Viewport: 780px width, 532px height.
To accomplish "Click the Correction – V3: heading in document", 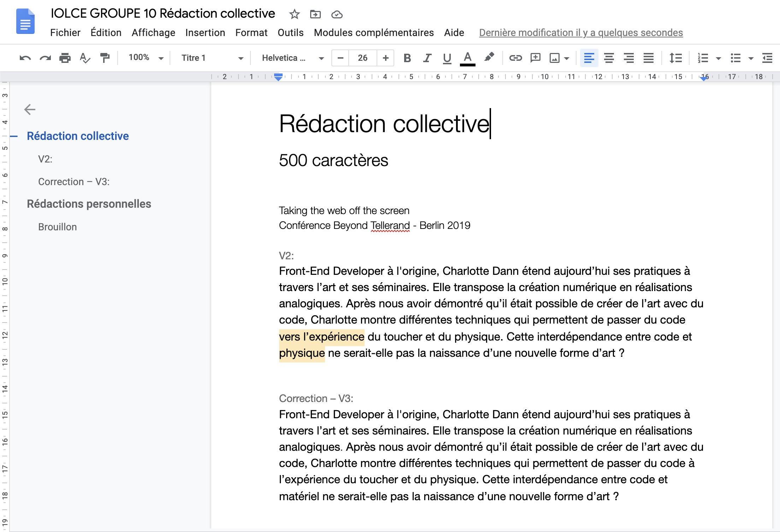I will point(316,398).
